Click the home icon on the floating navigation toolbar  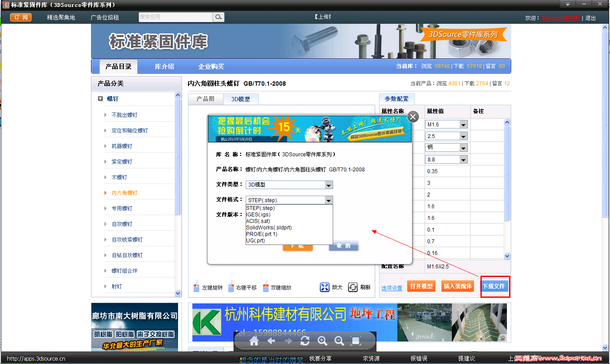pos(254,341)
